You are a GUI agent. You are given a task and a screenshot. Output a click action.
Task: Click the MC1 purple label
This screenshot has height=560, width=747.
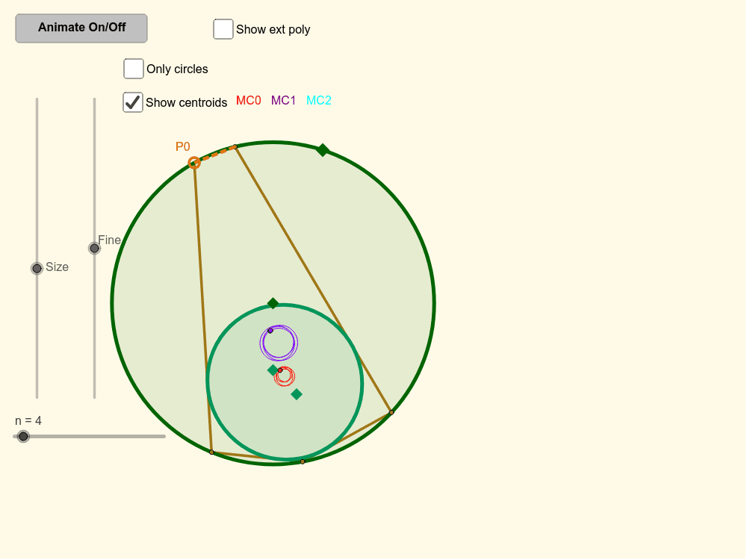(x=283, y=101)
